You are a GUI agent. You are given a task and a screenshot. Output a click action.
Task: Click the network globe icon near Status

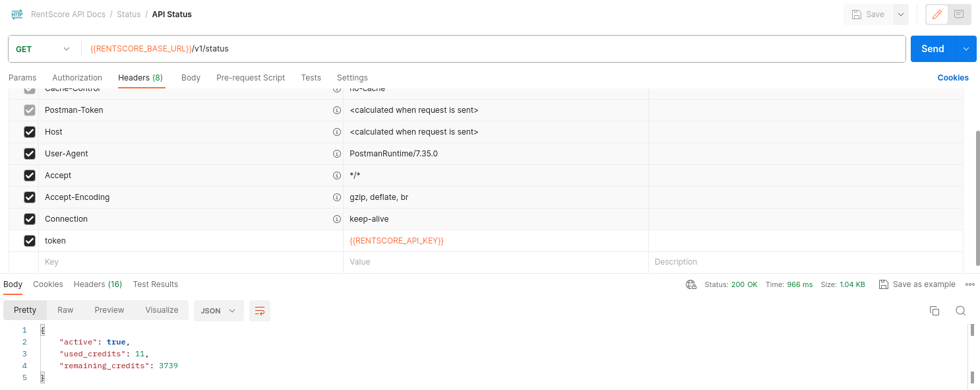click(691, 284)
